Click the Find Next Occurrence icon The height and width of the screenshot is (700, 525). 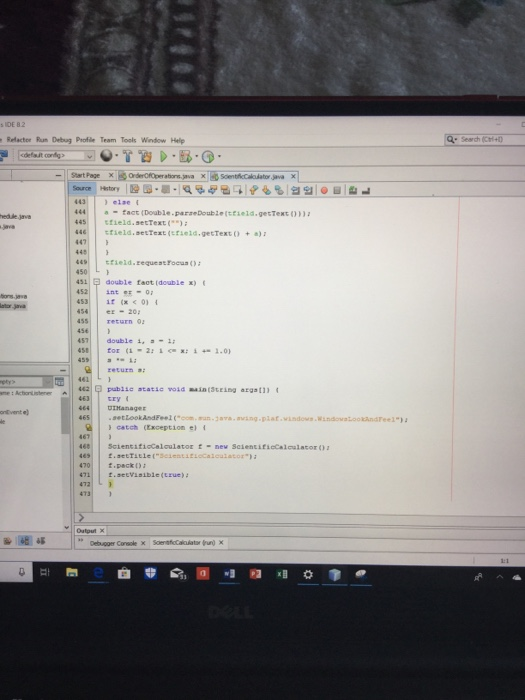click(212, 190)
